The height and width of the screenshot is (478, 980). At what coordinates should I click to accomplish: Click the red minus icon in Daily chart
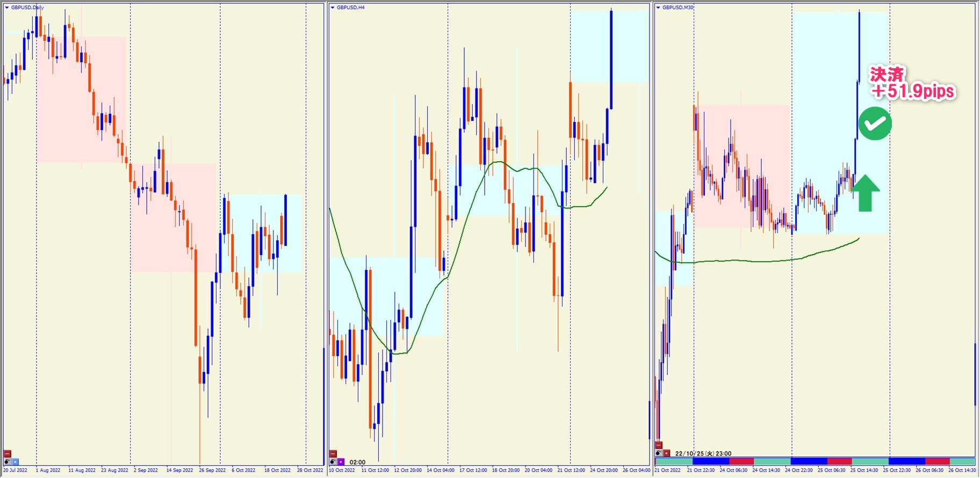point(8,454)
